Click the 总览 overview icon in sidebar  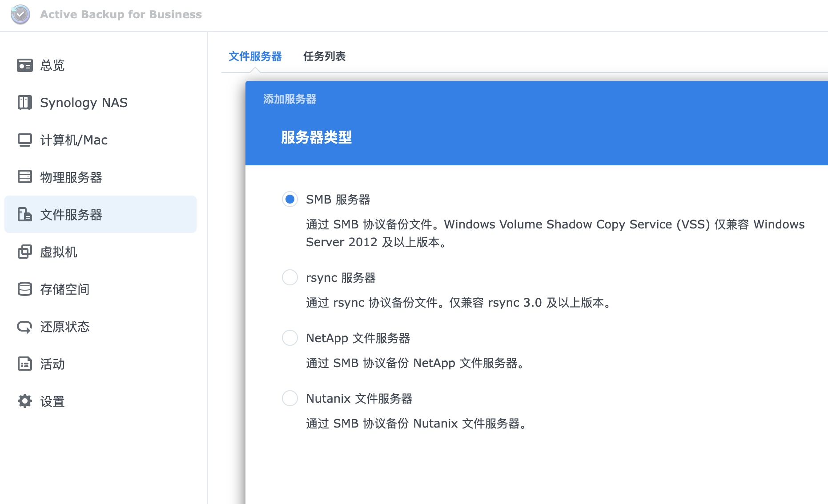point(25,65)
